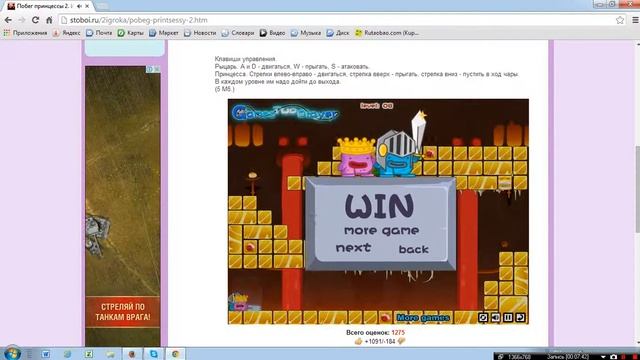Click the restart level icon in game

click(x=483, y=317)
